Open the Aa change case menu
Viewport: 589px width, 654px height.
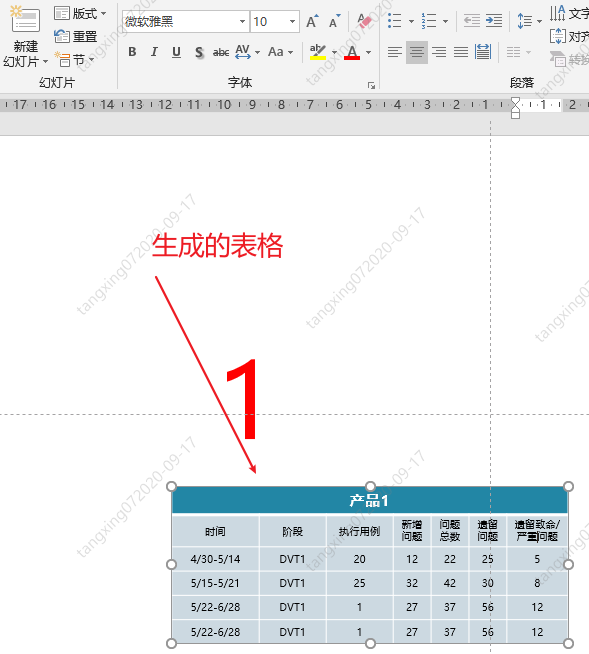pyautogui.click(x=280, y=52)
